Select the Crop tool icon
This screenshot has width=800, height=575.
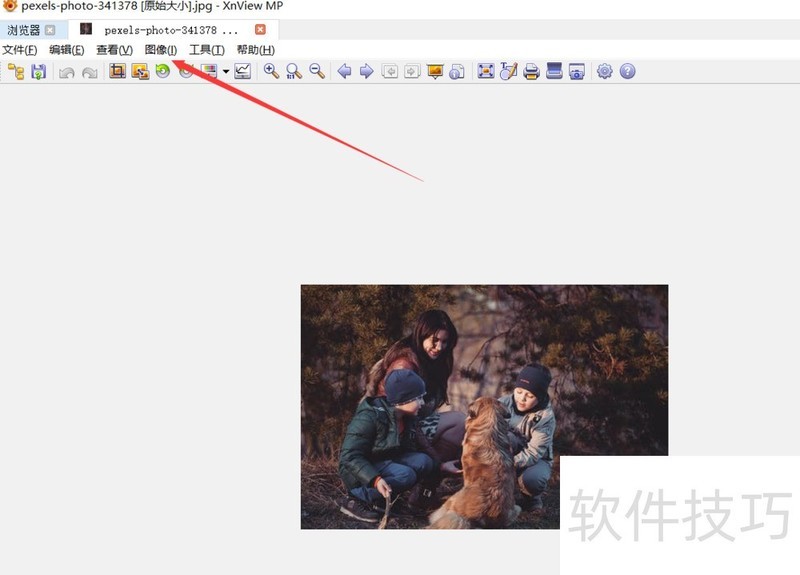pyautogui.click(x=117, y=71)
